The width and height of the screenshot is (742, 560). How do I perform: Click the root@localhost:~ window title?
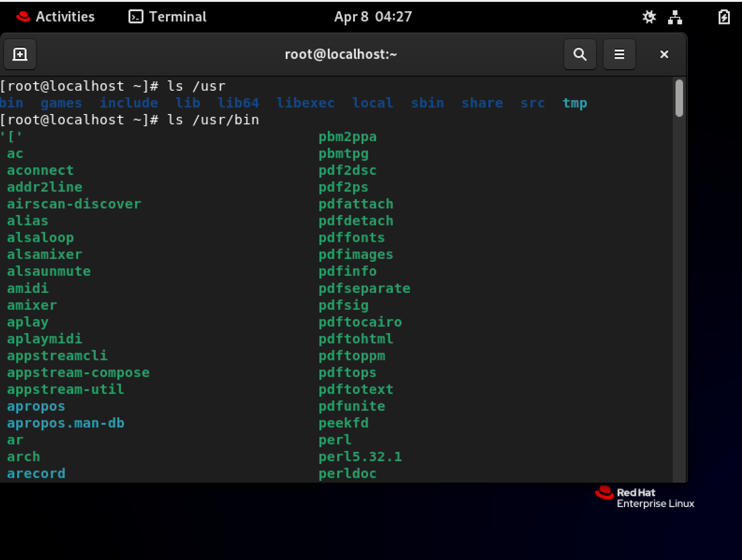tap(341, 54)
